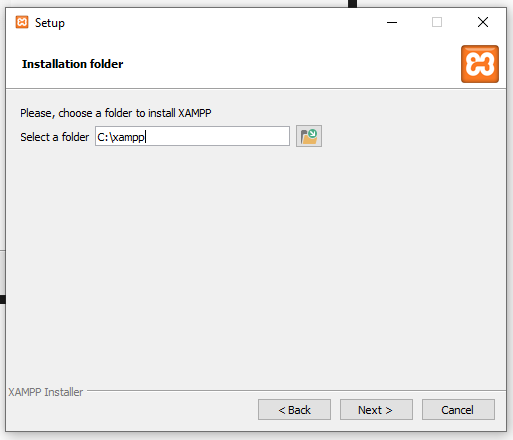Click the large orange XAMPP logo
Screen dimensions: 513x440
(480, 64)
